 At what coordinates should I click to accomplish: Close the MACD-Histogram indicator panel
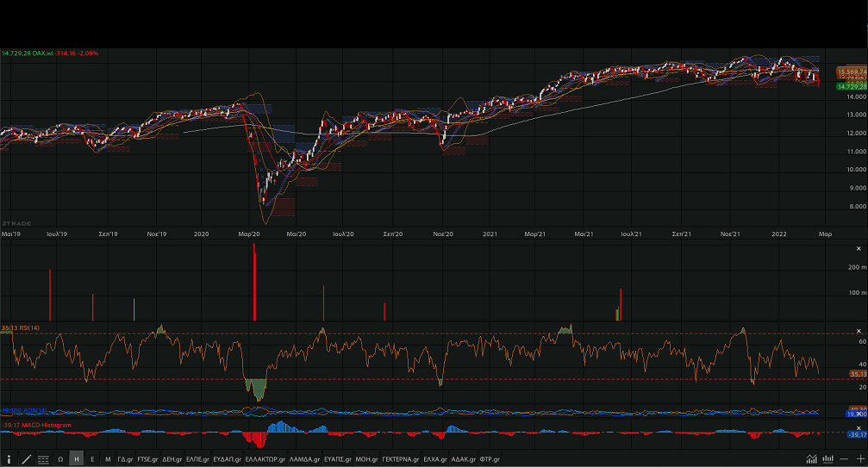[859, 428]
